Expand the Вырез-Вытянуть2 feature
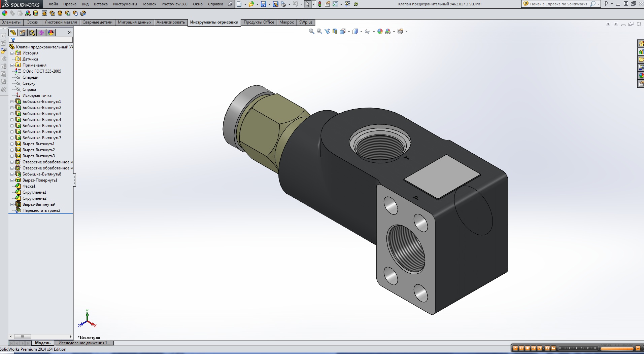The height and width of the screenshot is (354, 644). tap(12, 150)
